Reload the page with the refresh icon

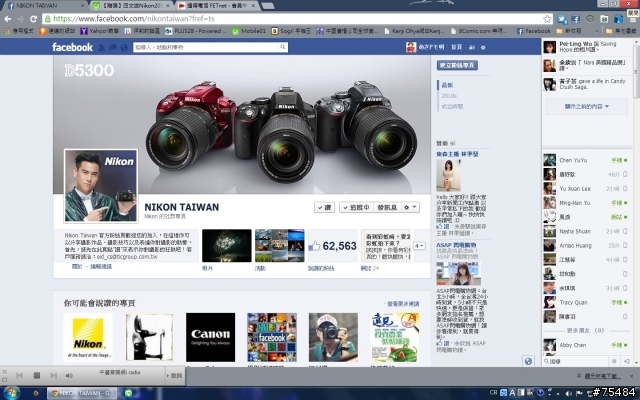coord(33,19)
